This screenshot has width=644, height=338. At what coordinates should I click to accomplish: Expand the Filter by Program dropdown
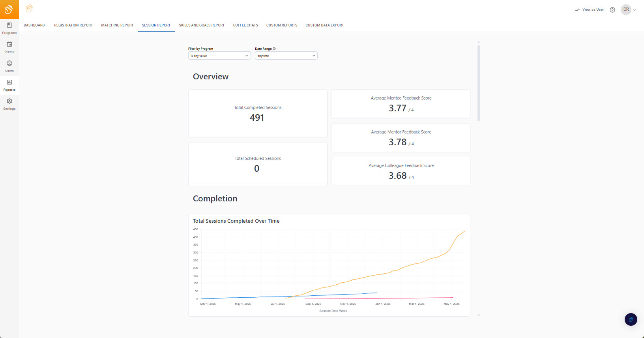(219, 56)
